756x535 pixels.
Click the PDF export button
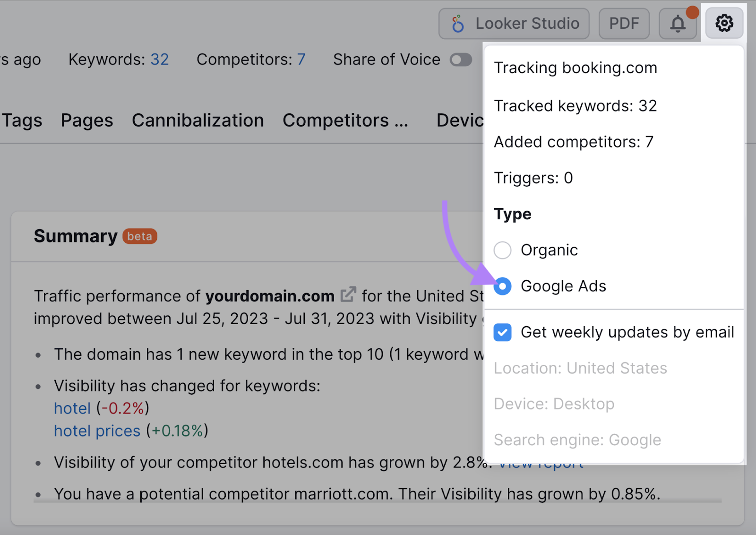tap(624, 23)
